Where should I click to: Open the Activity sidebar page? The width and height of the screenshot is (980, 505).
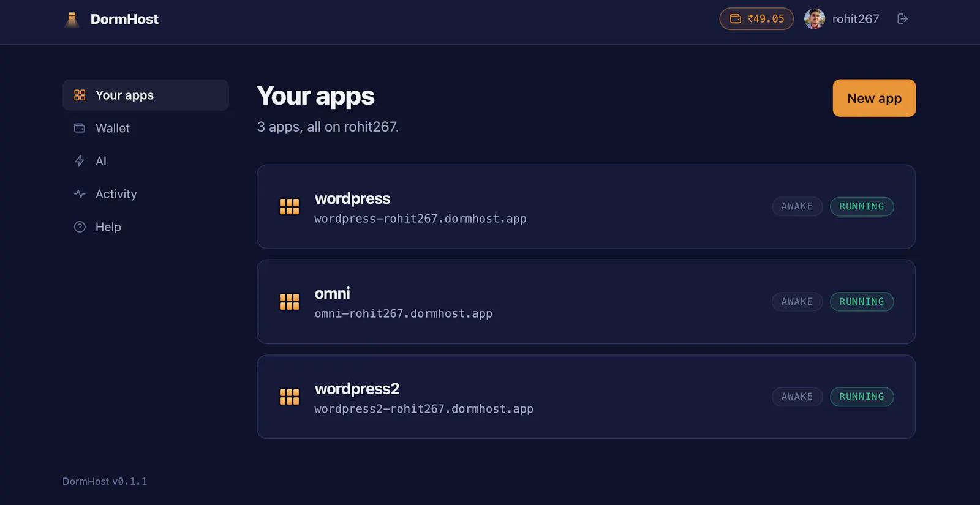click(146, 194)
